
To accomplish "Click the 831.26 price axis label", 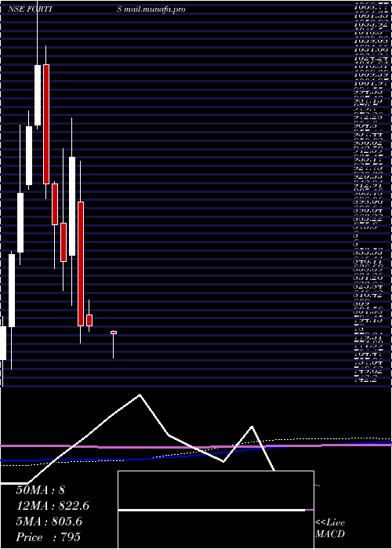I will pos(368,278).
